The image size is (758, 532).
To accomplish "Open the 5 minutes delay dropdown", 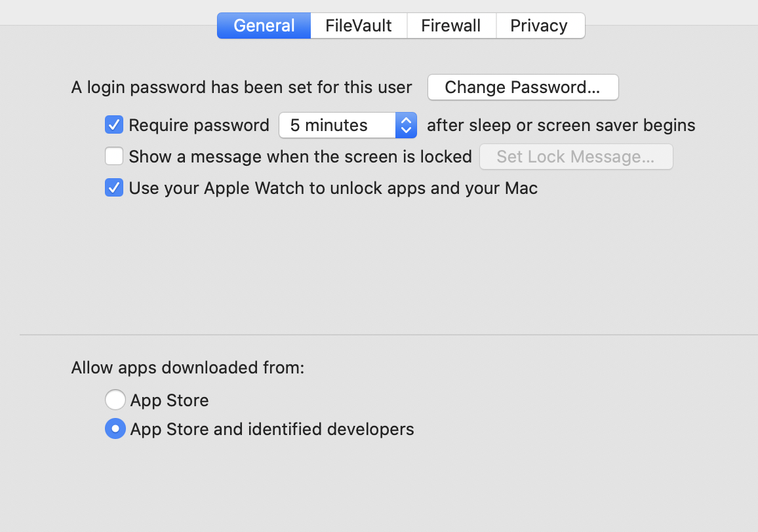I will click(337, 125).
